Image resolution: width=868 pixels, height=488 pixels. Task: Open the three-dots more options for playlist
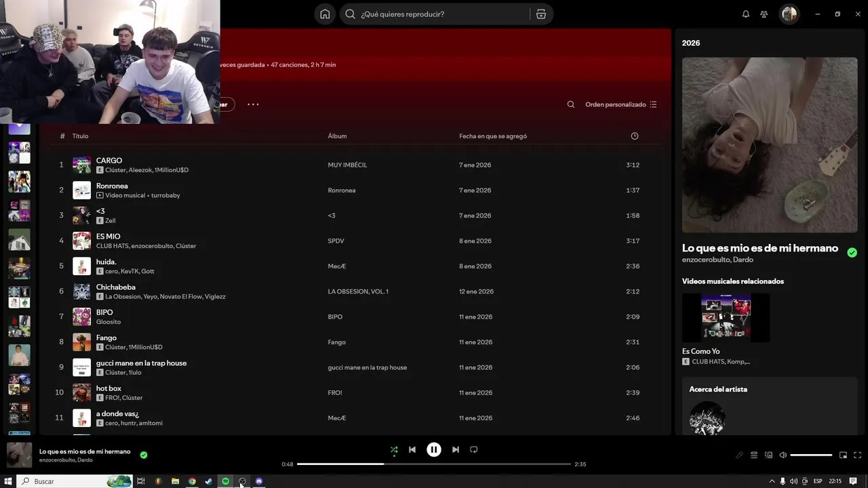pos(253,104)
